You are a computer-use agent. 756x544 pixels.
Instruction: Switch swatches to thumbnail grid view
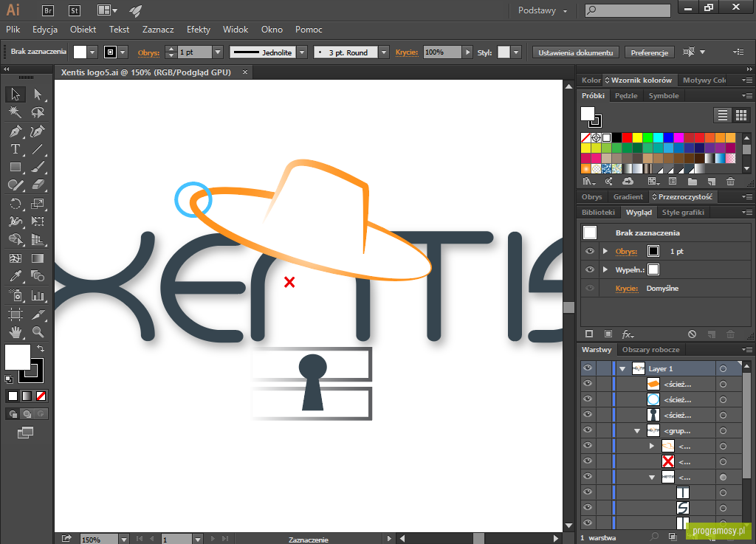[x=741, y=114]
